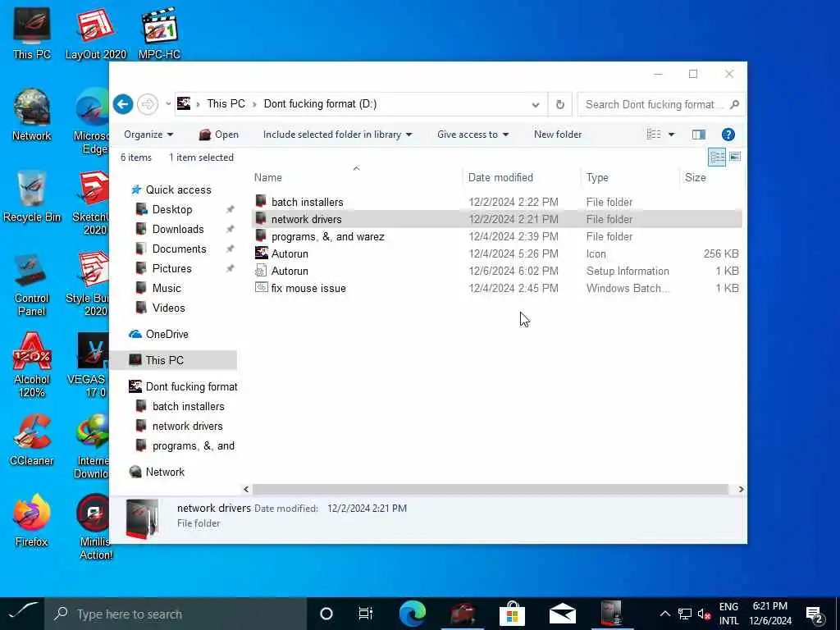This screenshot has height=630, width=840.
Task: Open the This PC desktop icon
Action: [32, 33]
